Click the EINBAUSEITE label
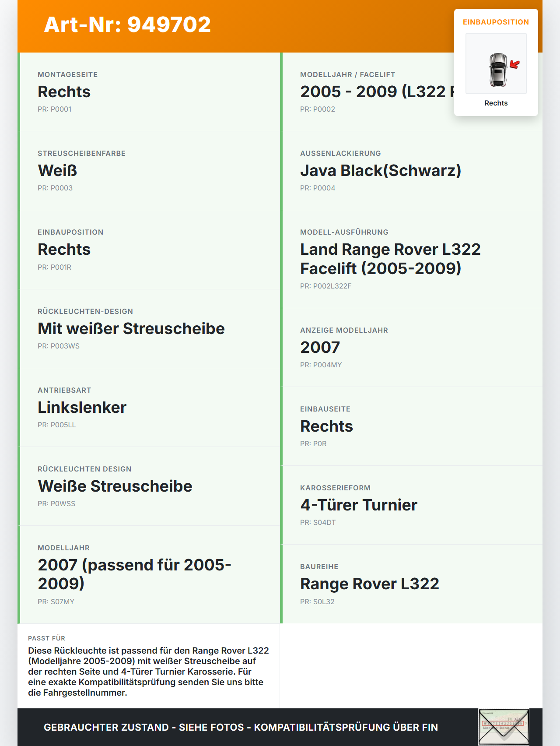 tap(325, 409)
